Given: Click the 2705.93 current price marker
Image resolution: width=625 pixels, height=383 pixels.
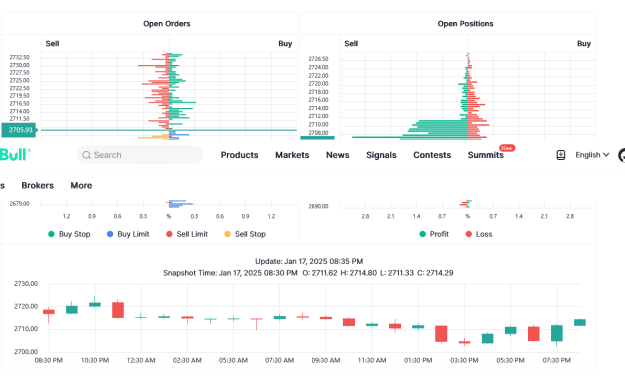Looking at the screenshot, I should [x=19, y=130].
